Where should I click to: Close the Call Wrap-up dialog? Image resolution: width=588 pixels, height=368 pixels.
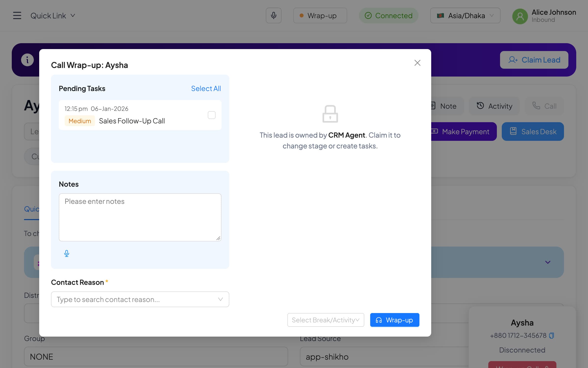(x=417, y=63)
